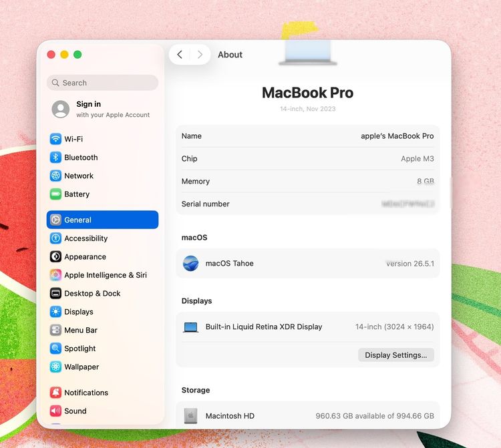The width and height of the screenshot is (501, 448).
Task: Click the Apple Account avatar icon
Action: click(x=61, y=109)
